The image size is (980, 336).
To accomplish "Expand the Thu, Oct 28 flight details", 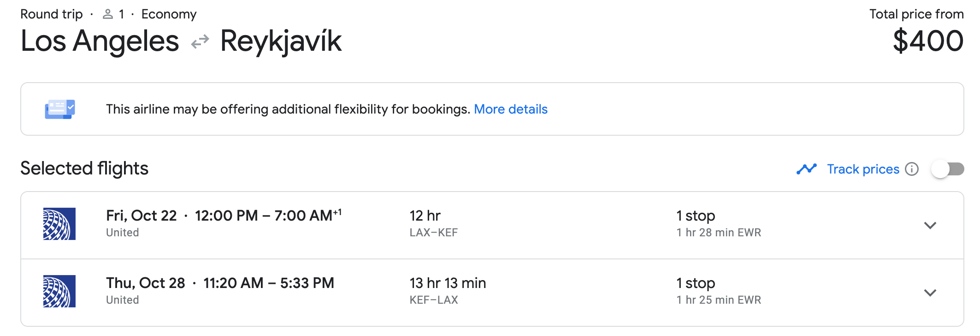I will click(x=930, y=293).
